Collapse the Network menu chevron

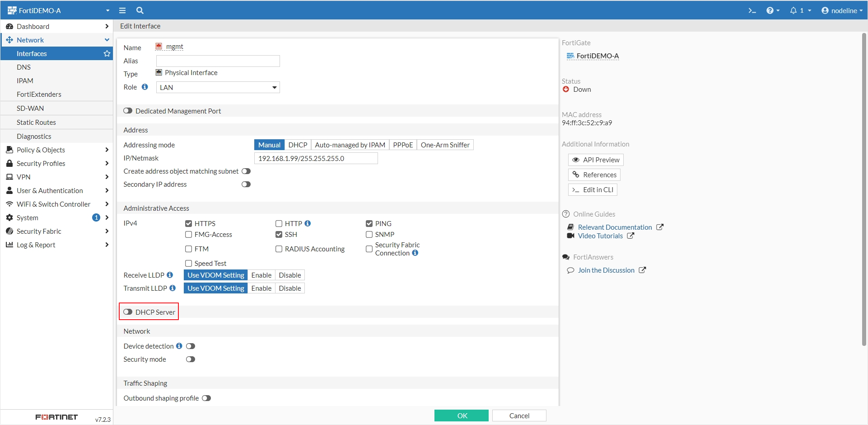click(107, 40)
